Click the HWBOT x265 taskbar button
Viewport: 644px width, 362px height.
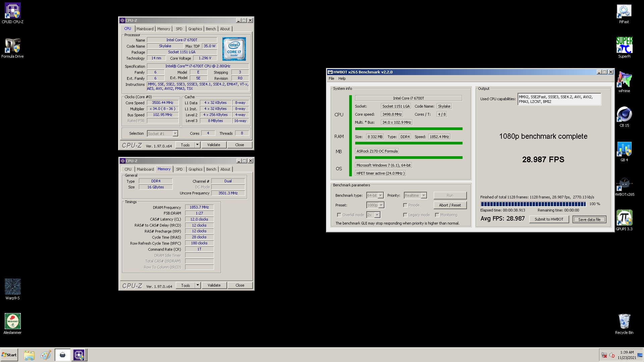click(62, 355)
